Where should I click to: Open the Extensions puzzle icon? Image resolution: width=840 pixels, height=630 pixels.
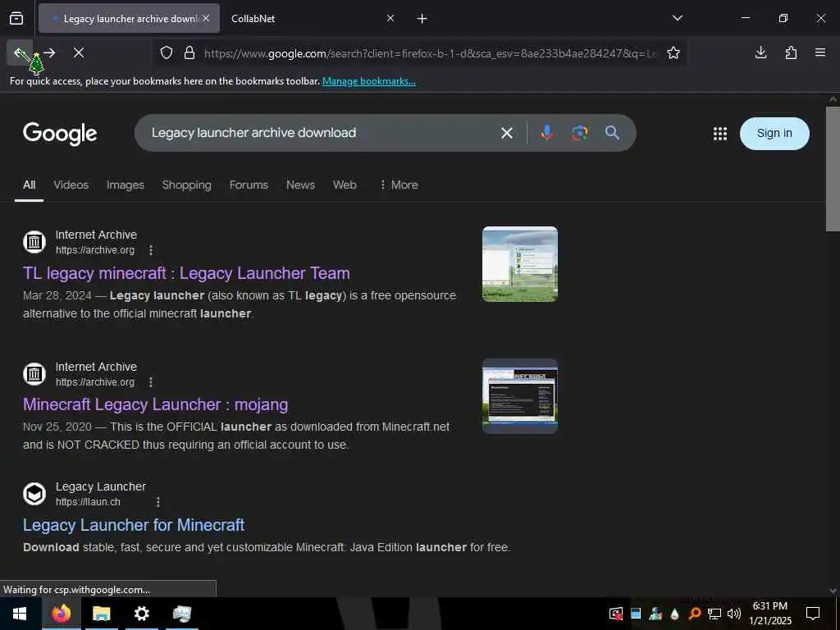coord(791,52)
